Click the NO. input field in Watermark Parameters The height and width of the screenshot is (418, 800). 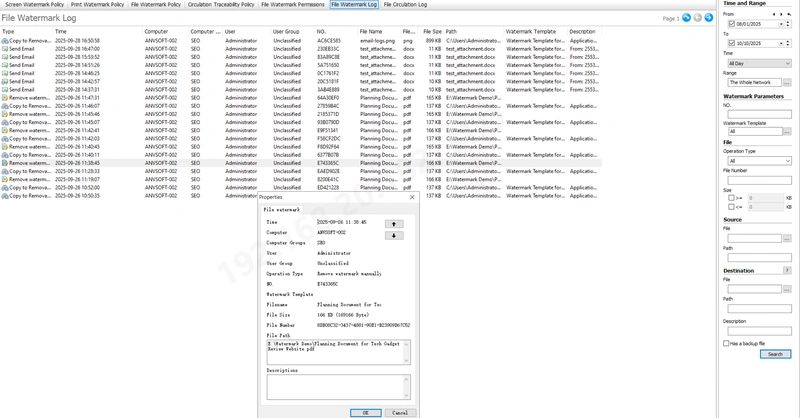click(759, 114)
